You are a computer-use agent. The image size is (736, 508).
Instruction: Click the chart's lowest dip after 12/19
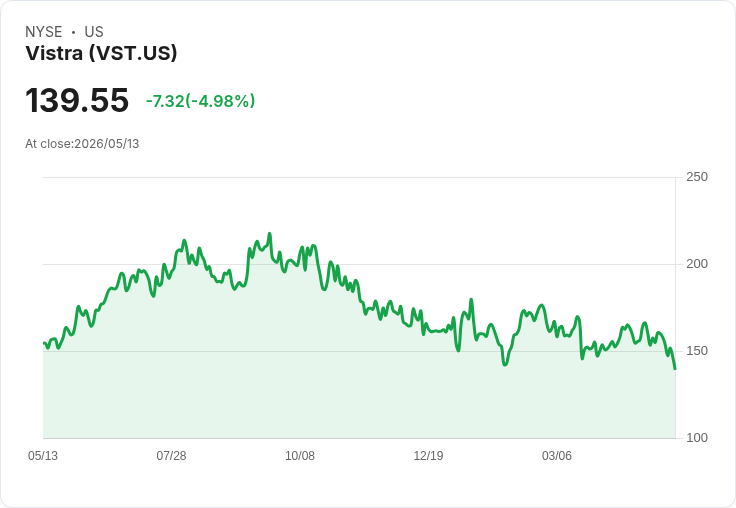click(505, 364)
